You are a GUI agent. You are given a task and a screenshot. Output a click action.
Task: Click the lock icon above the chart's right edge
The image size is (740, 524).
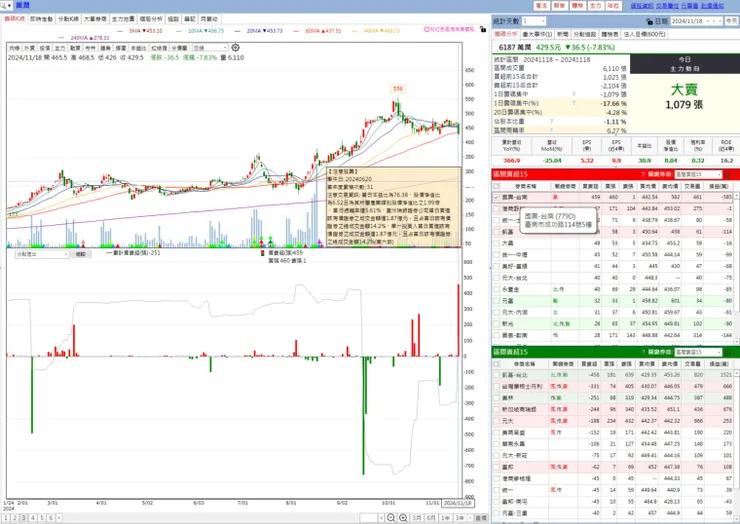[x=483, y=29]
